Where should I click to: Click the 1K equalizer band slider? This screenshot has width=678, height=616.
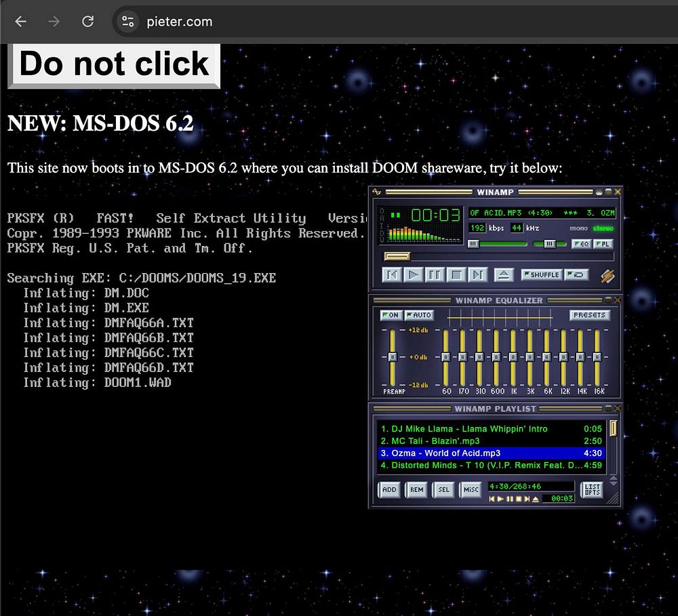[513, 357]
